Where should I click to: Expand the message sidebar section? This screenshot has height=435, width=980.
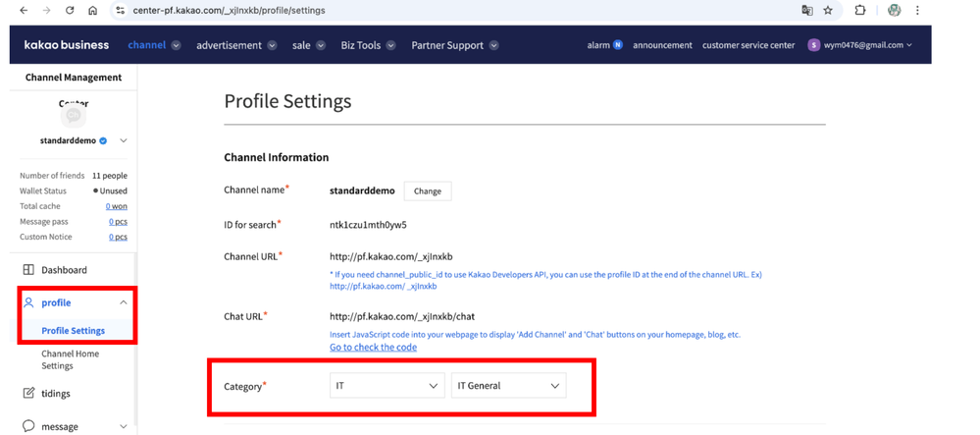124,426
